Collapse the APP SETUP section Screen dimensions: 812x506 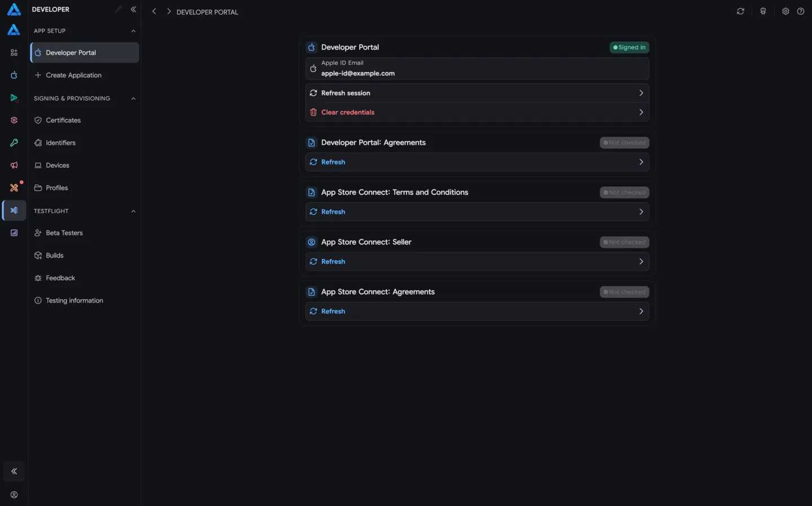(x=133, y=31)
